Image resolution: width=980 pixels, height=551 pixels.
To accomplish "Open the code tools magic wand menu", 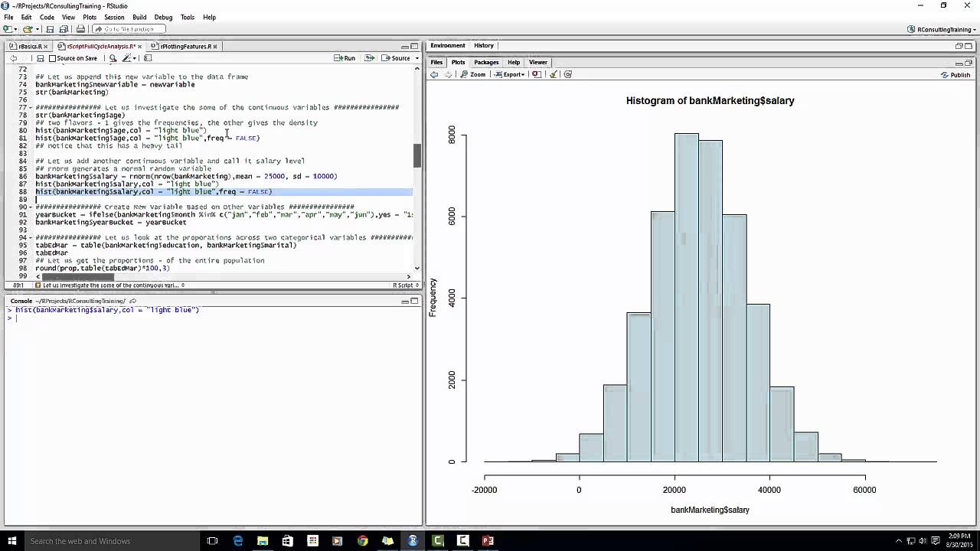I will 129,58.
